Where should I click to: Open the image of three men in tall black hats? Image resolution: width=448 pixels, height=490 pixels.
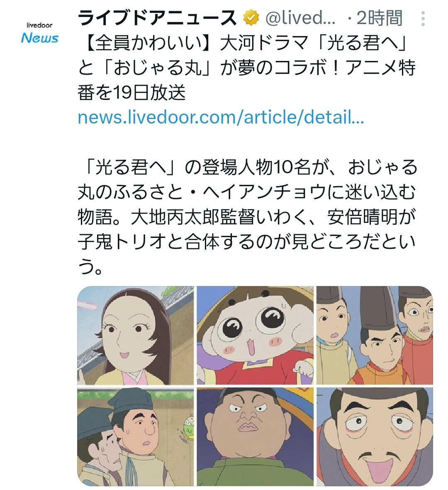tap(375, 335)
